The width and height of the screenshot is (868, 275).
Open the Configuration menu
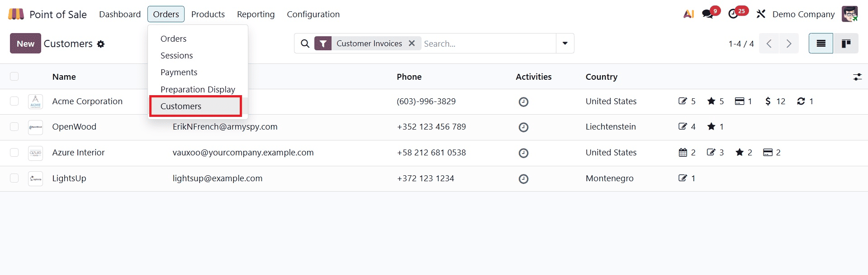click(x=313, y=14)
